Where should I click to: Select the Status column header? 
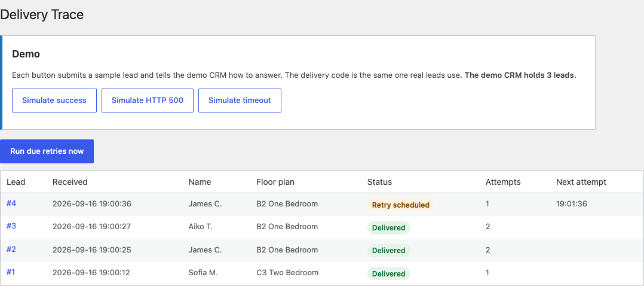pos(379,182)
